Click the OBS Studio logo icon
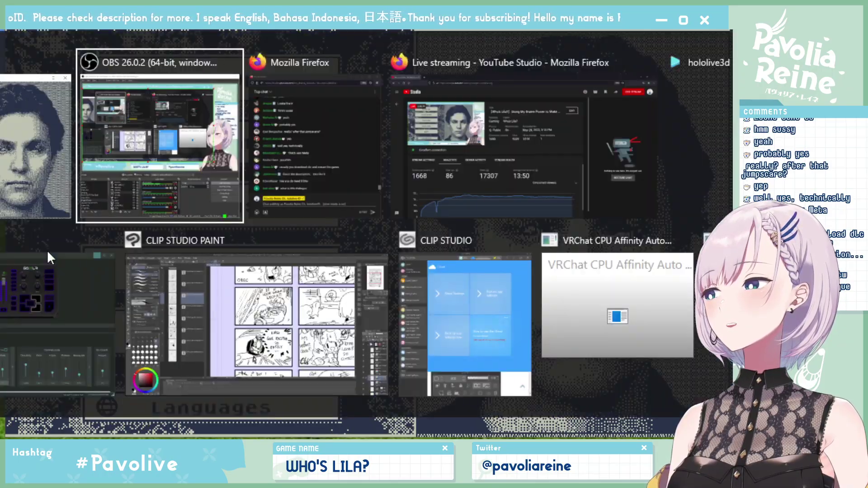 (89, 62)
